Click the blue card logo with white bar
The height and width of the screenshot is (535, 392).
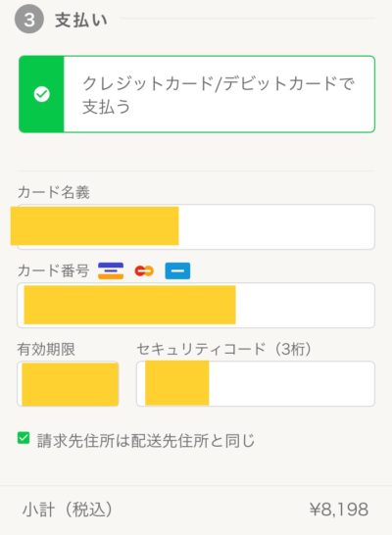point(177,270)
